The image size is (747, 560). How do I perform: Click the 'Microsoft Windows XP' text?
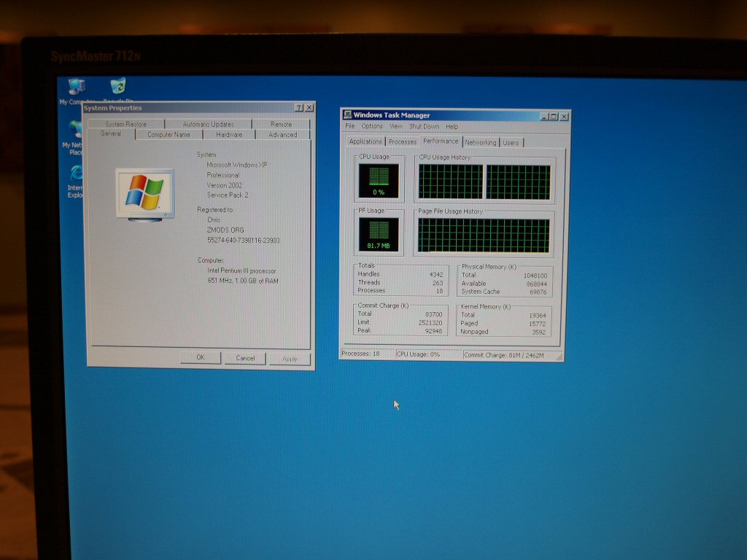[237, 165]
